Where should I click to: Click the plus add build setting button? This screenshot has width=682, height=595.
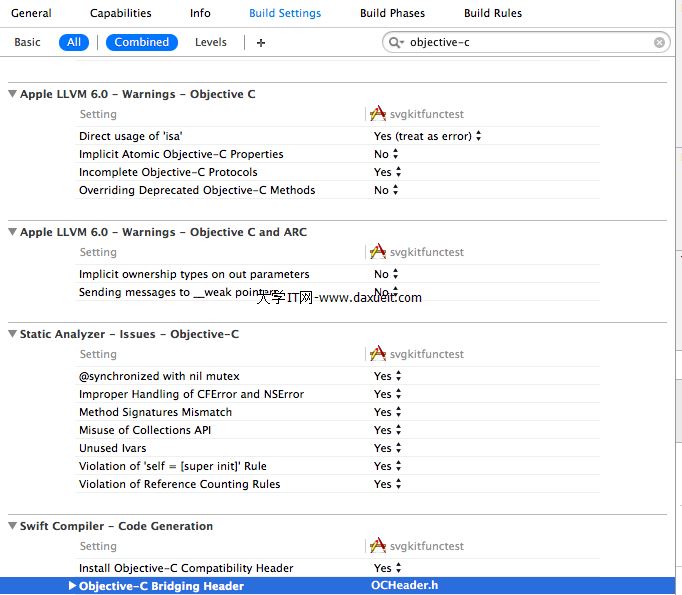[x=261, y=43]
